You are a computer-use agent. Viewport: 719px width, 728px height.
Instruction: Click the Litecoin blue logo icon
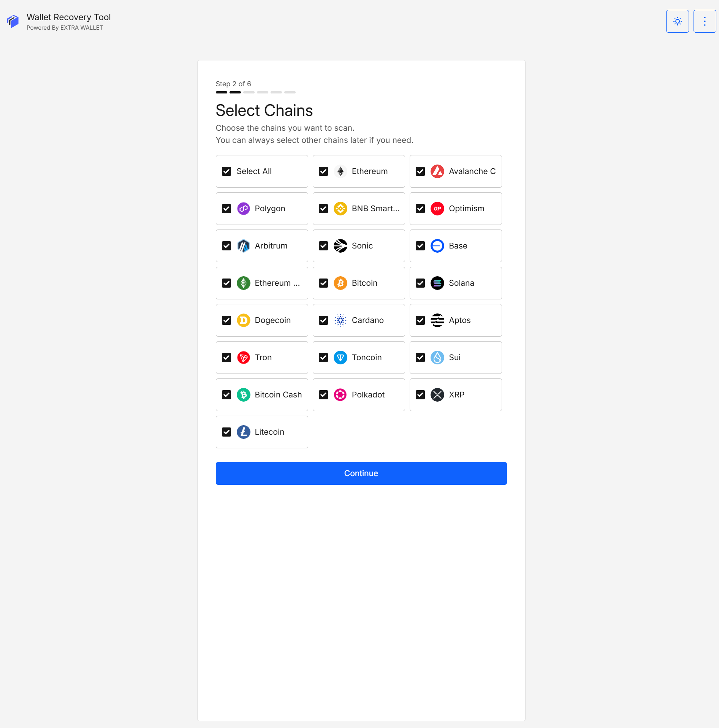(x=243, y=432)
